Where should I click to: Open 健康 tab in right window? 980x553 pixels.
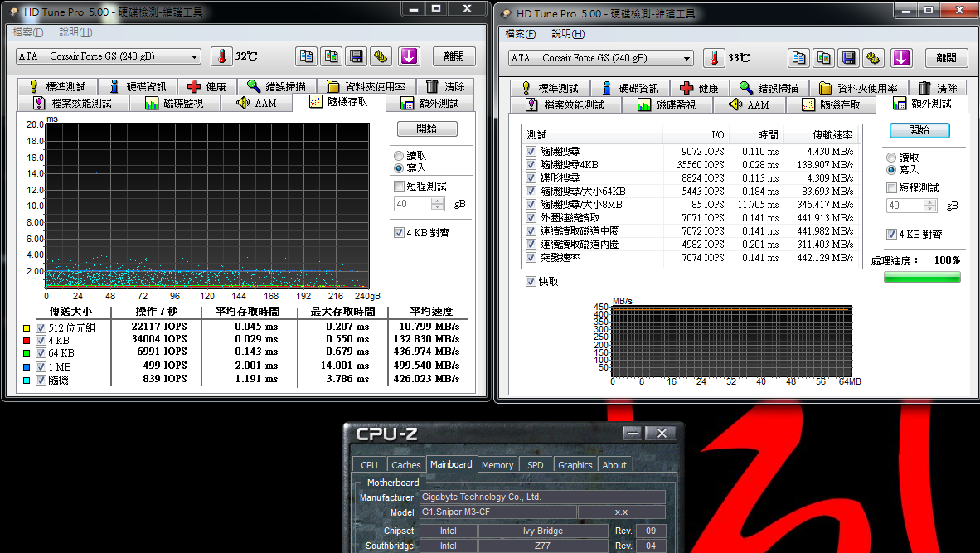click(x=700, y=88)
